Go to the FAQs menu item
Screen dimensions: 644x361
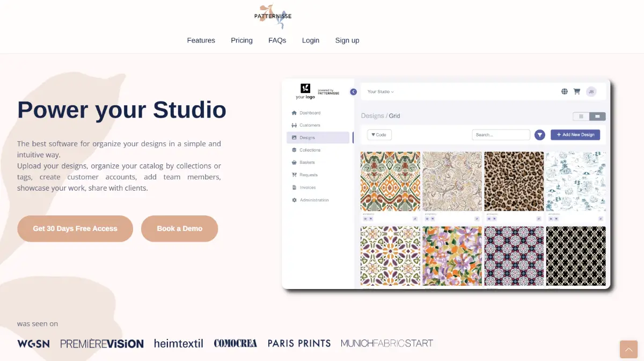click(277, 40)
